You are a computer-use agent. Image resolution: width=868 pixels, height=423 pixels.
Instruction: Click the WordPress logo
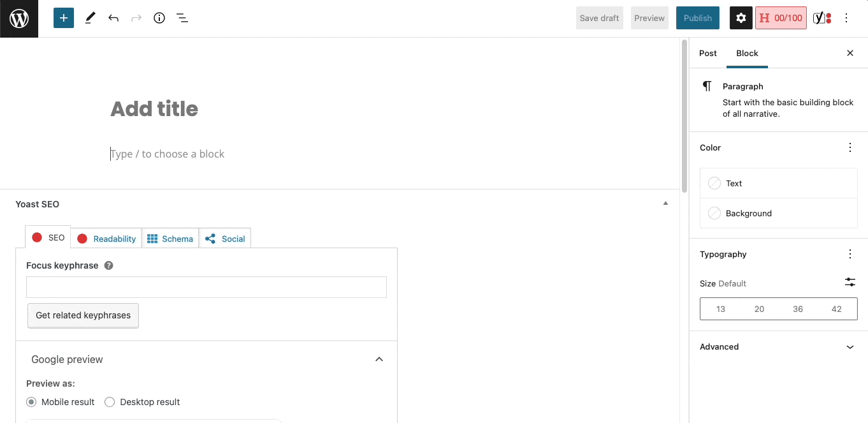coord(18,18)
